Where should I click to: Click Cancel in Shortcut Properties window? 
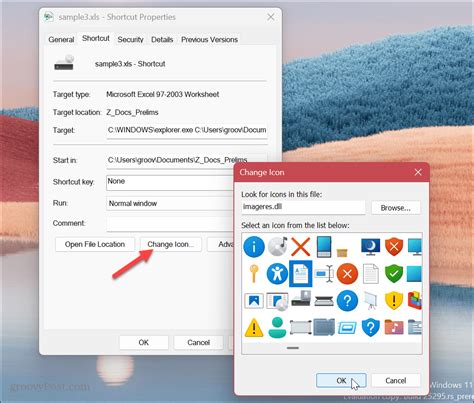click(x=198, y=342)
